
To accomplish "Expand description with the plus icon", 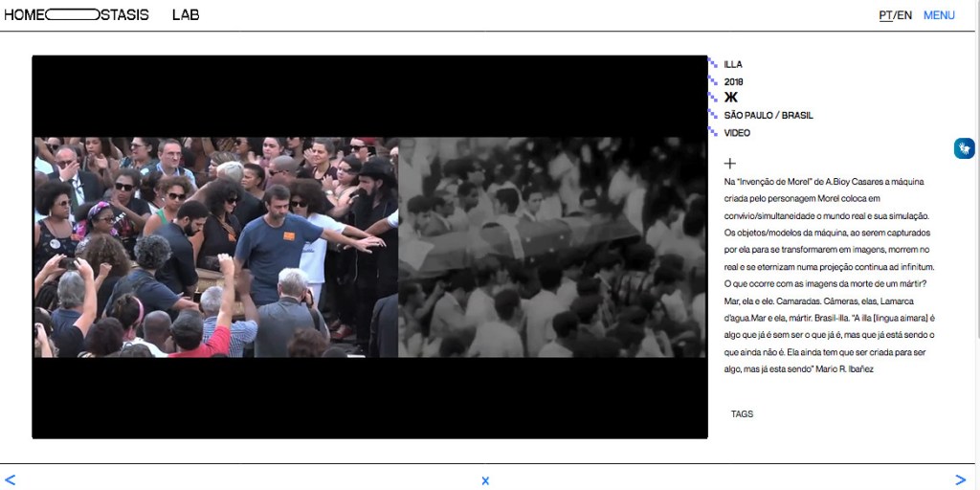I will tap(730, 164).
